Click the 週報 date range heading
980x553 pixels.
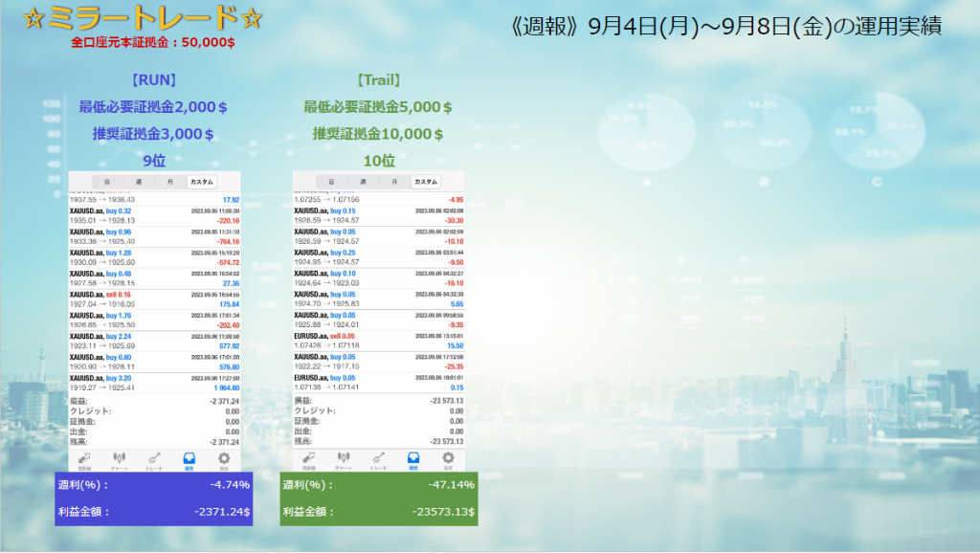coord(725,26)
